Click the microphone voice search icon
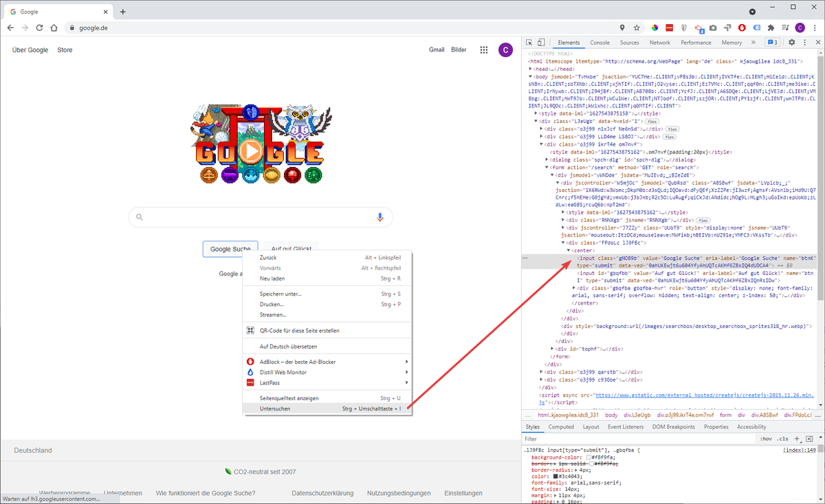 (x=379, y=217)
